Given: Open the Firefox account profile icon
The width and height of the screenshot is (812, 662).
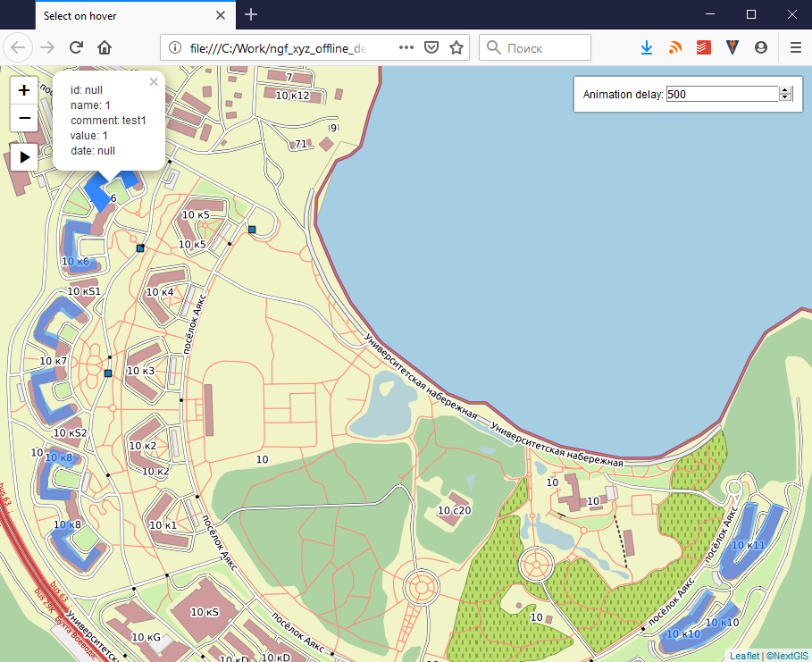Looking at the screenshot, I should [x=760, y=46].
